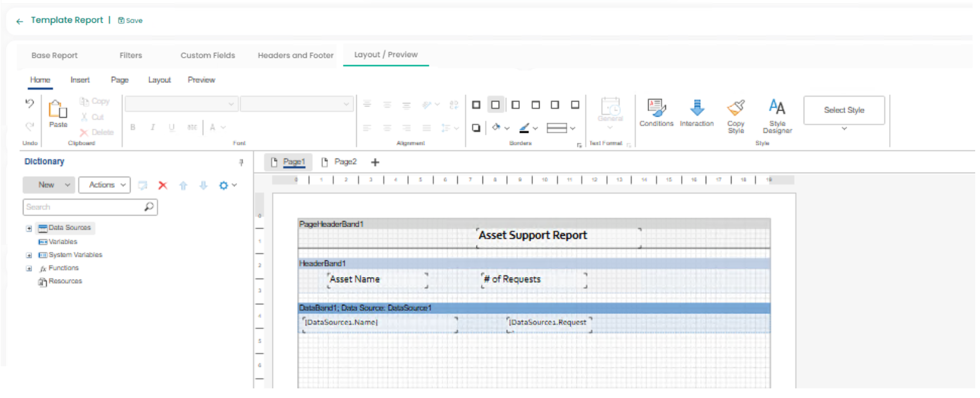Click the Dictionary search field
980x398 pixels.
coord(84,207)
